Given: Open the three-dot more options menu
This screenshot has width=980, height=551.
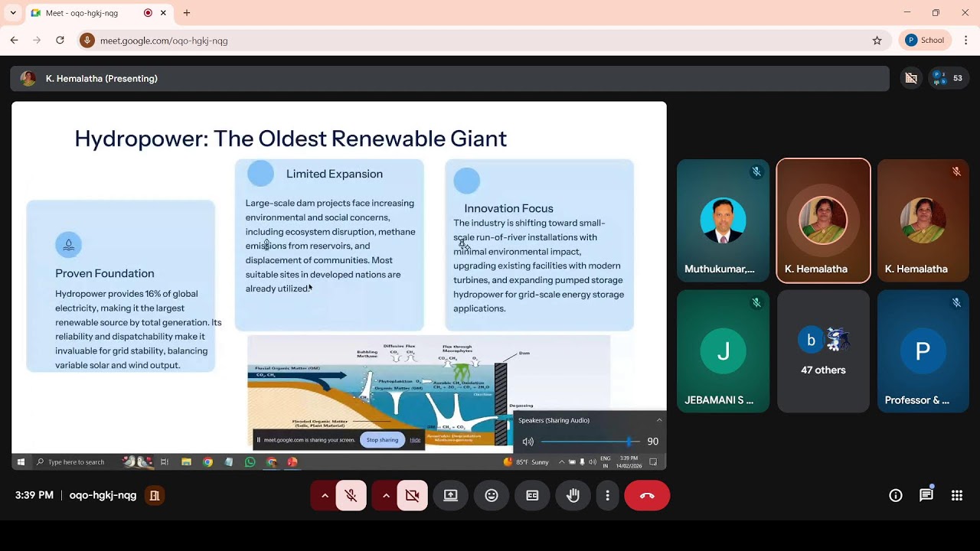Looking at the screenshot, I should point(607,496).
